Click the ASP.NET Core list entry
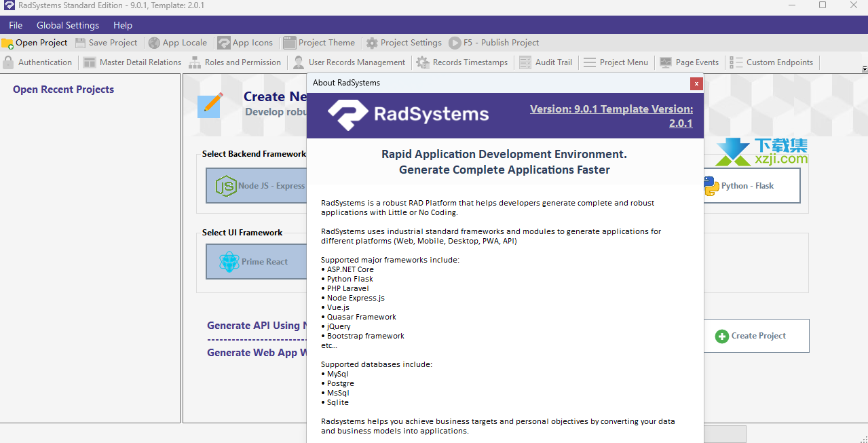The width and height of the screenshot is (868, 443). click(x=350, y=269)
